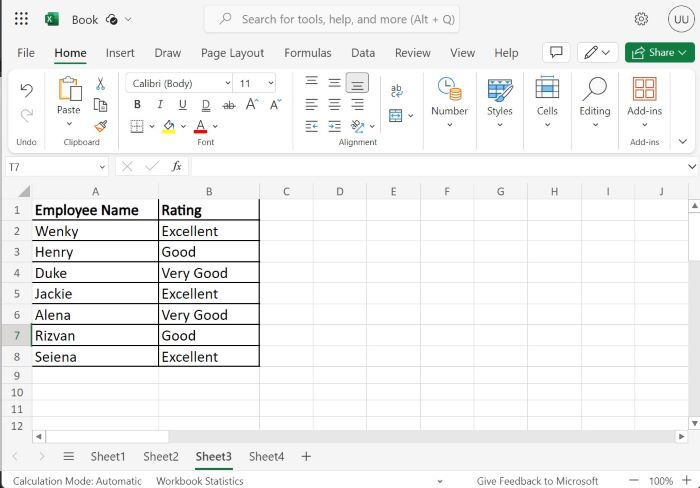Open settings gear icon
The width and height of the screenshot is (700, 488).
tap(641, 19)
